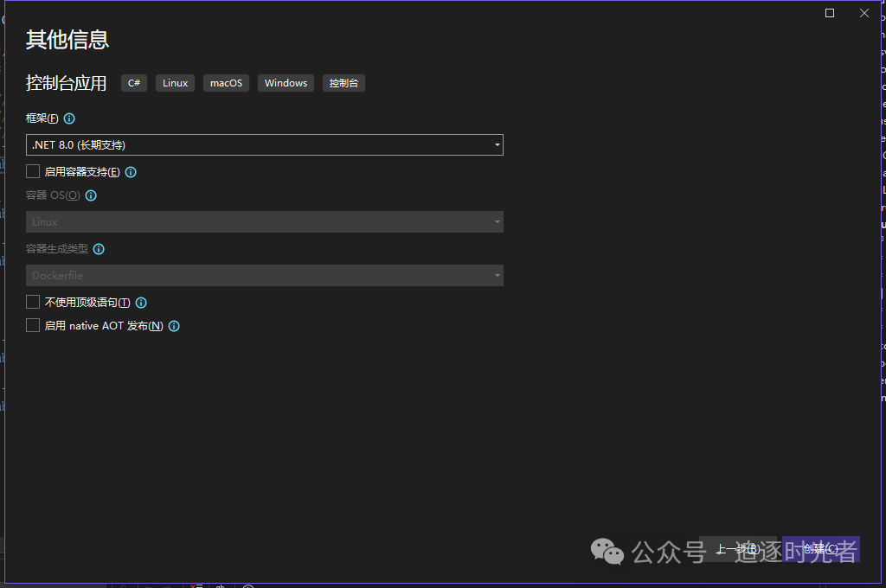Click the info icon next to 容器 OS
The image size is (886, 588).
[x=91, y=195]
